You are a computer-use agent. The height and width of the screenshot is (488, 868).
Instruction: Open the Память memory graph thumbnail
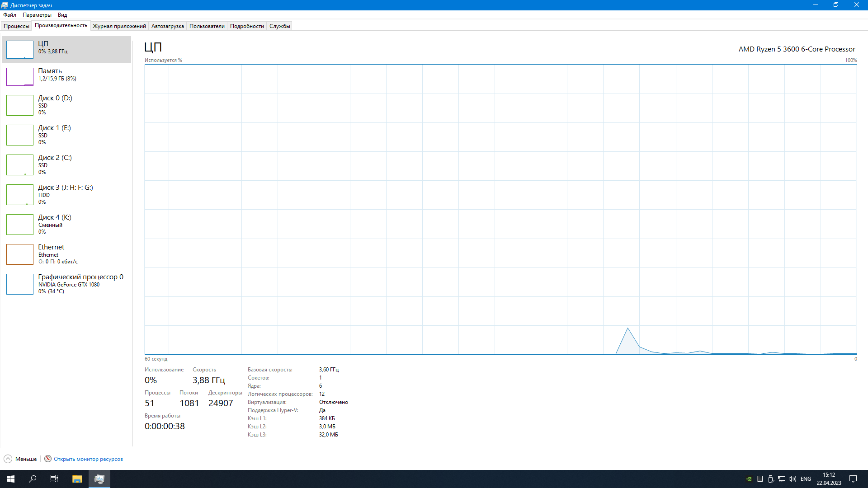click(x=20, y=77)
